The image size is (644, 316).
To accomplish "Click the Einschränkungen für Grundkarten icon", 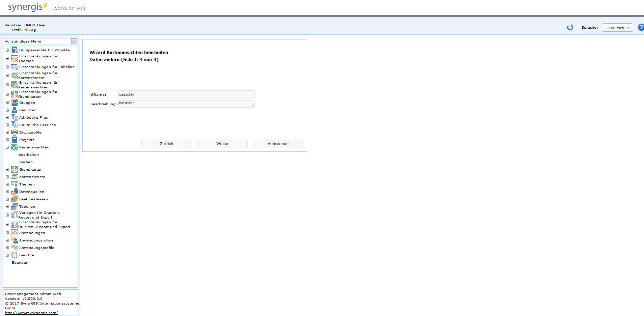I will 15,94.
